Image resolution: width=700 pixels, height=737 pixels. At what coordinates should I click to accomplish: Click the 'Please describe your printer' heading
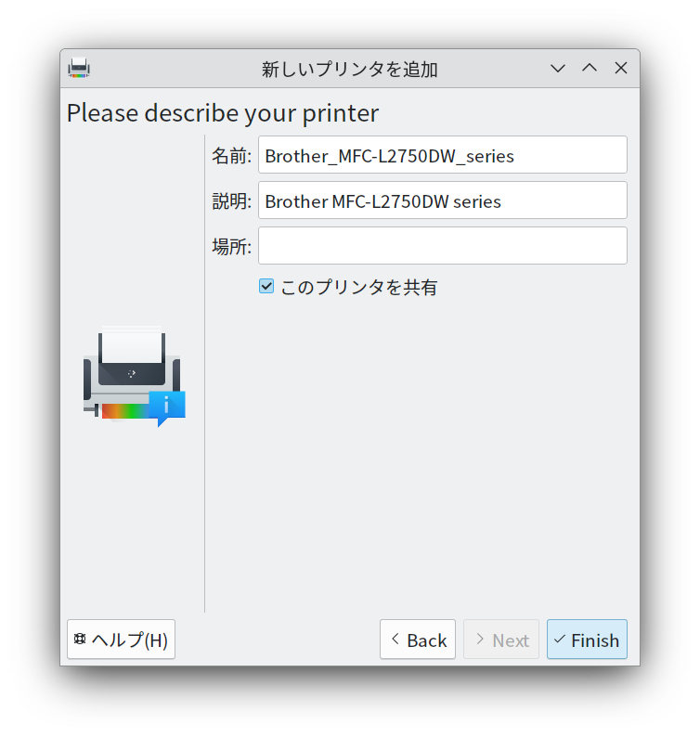tap(223, 113)
